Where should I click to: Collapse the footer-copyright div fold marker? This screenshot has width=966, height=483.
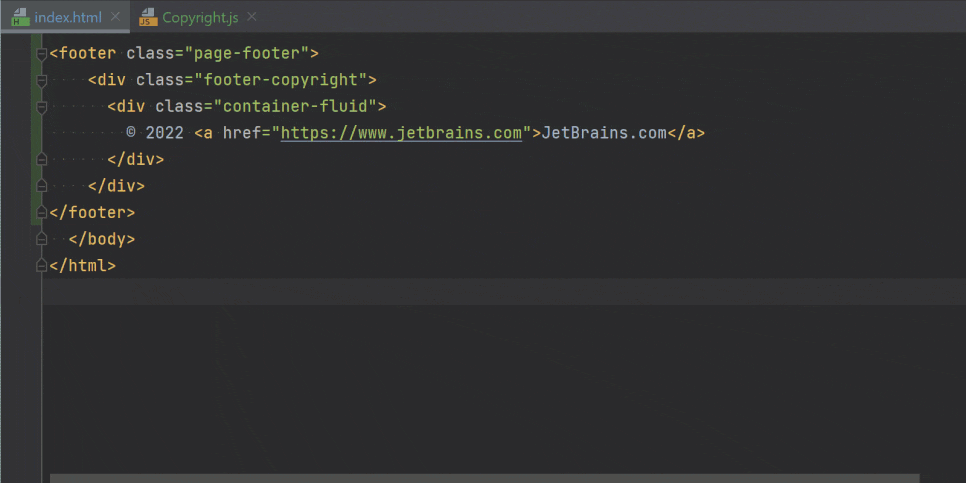coord(41,81)
